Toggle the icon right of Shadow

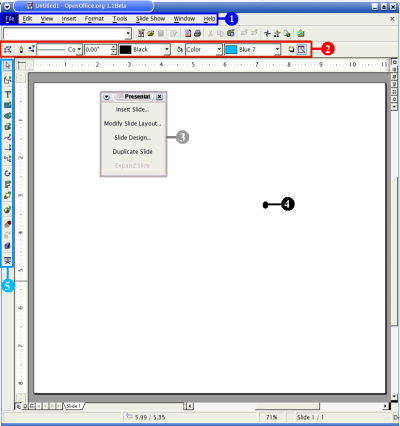pos(301,50)
